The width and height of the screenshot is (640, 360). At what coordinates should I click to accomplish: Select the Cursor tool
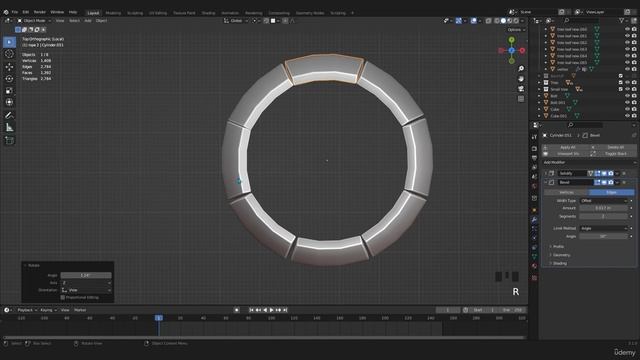coord(9,54)
